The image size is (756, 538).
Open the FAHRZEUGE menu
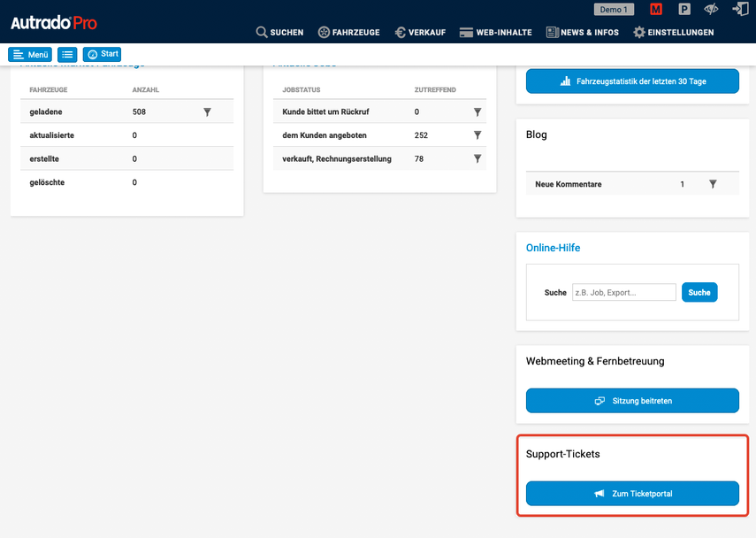(x=348, y=33)
